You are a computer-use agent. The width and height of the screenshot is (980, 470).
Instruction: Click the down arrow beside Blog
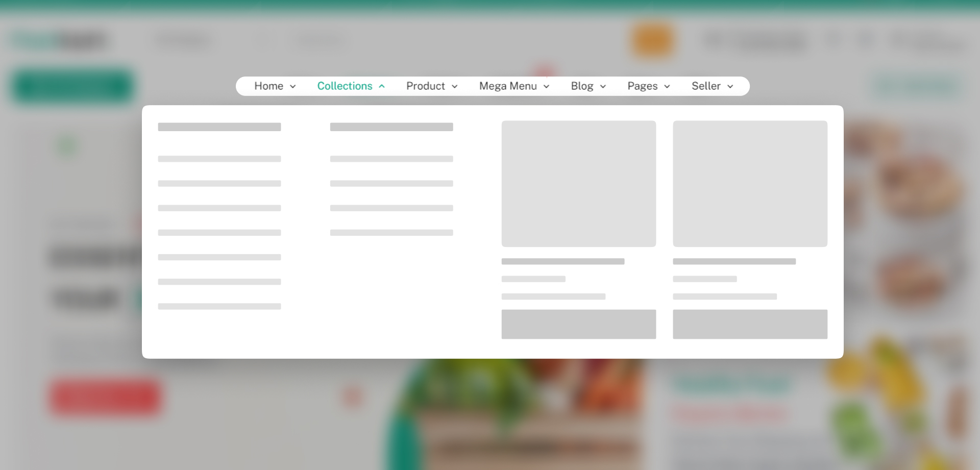pyautogui.click(x=603, y=87)
